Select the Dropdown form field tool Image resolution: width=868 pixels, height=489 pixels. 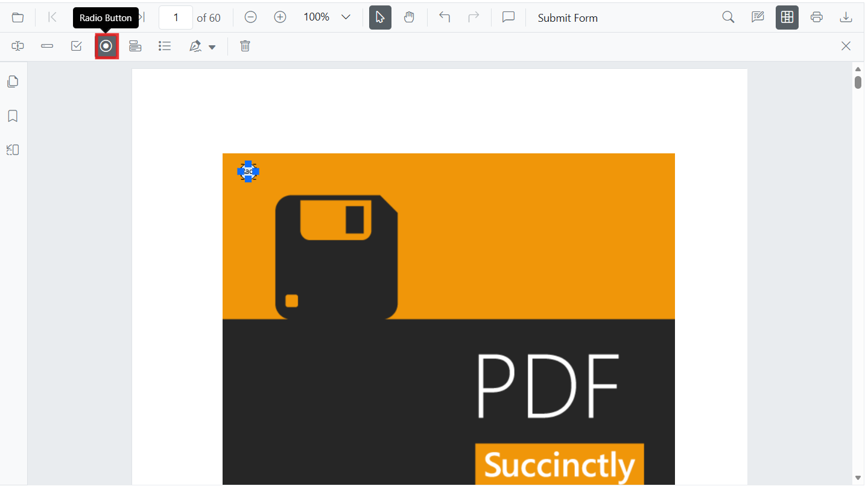pos(135,46)
